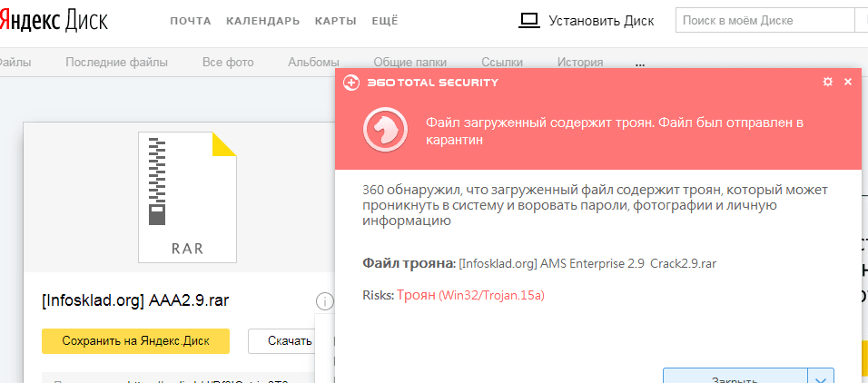Click the Сохранить на Яндекс.Диск button
This screenshot has height=383, width=868.
click(x=135, y=341)
